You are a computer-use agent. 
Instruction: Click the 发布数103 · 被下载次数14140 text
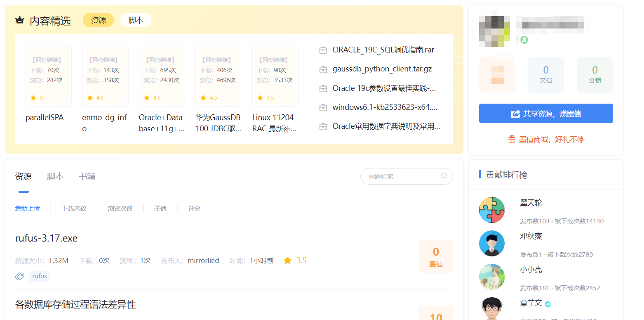click(x=562, y=221)
